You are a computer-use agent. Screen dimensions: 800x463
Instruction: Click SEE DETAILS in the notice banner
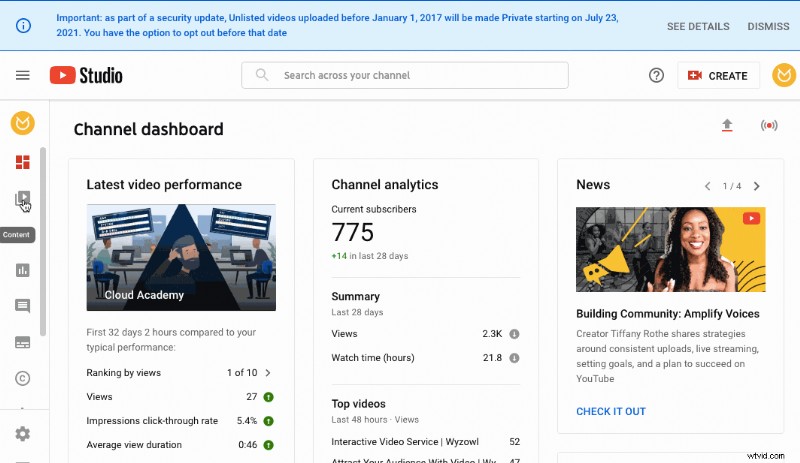tap(698, 27)
